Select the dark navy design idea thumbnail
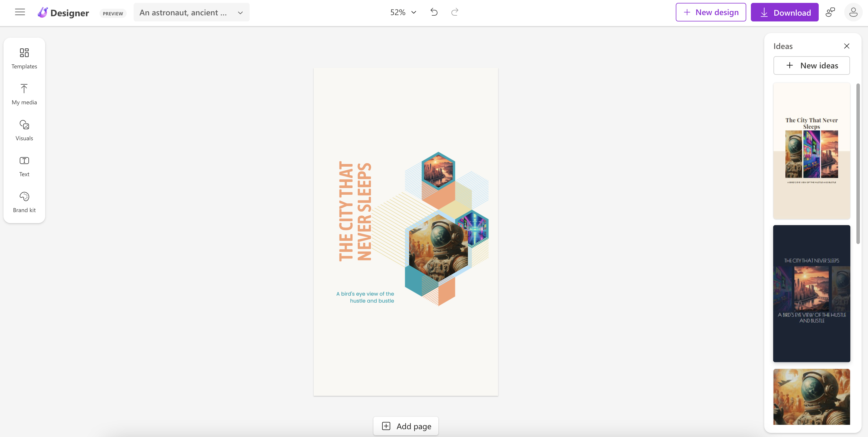The width and height of the screenshot is (868, 437). (x=811, y=293)
